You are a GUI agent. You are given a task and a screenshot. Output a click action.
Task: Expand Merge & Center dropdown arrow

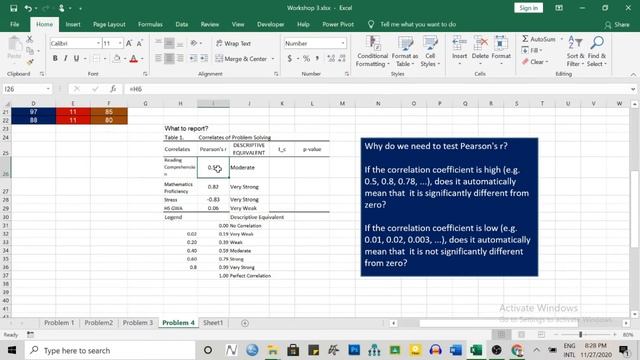point(273,59)
